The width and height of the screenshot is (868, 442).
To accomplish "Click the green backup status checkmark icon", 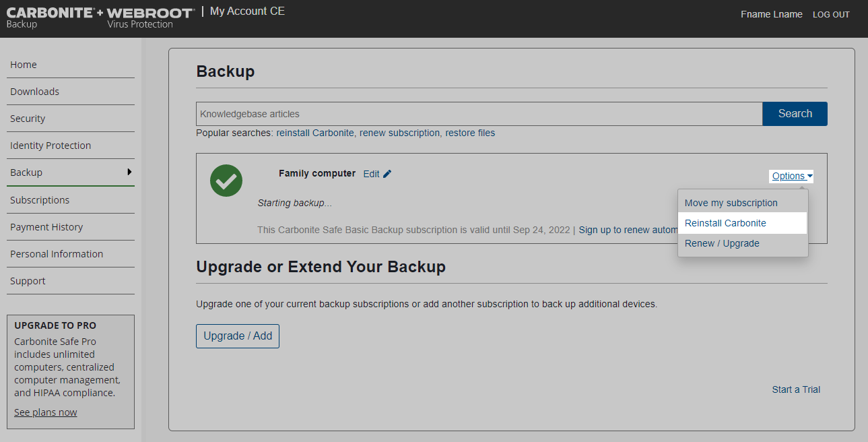I will point(226,180).
